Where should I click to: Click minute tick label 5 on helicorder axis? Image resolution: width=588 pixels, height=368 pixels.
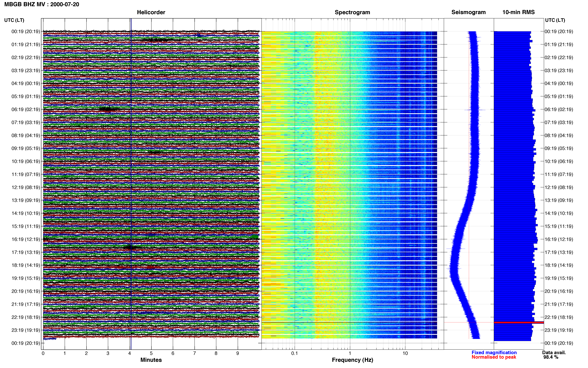point(151,353)
